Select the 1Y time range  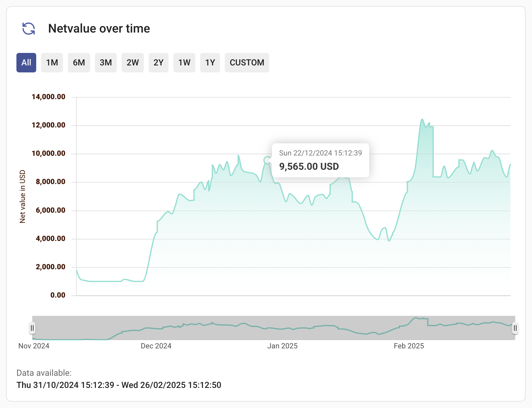[x=210, y=63]
